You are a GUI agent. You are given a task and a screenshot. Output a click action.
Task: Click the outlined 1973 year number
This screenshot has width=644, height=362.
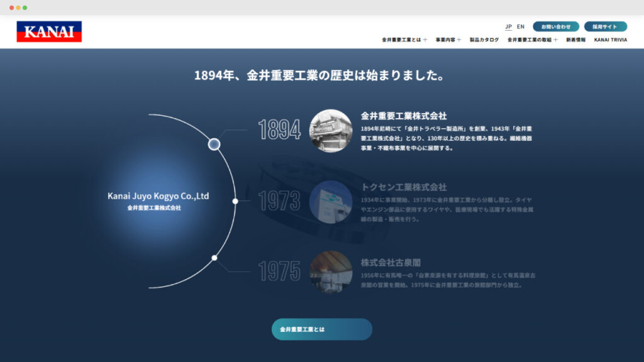(x=279, y=201)
